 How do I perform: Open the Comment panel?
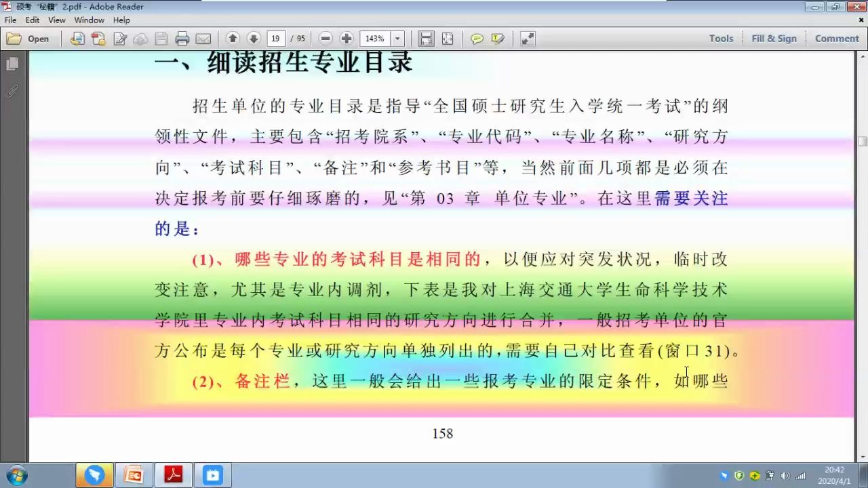(x=836, y=39)
